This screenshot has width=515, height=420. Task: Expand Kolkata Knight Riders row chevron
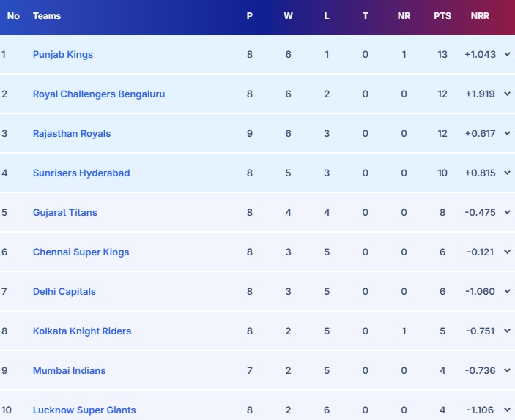(x=507, y=331)
